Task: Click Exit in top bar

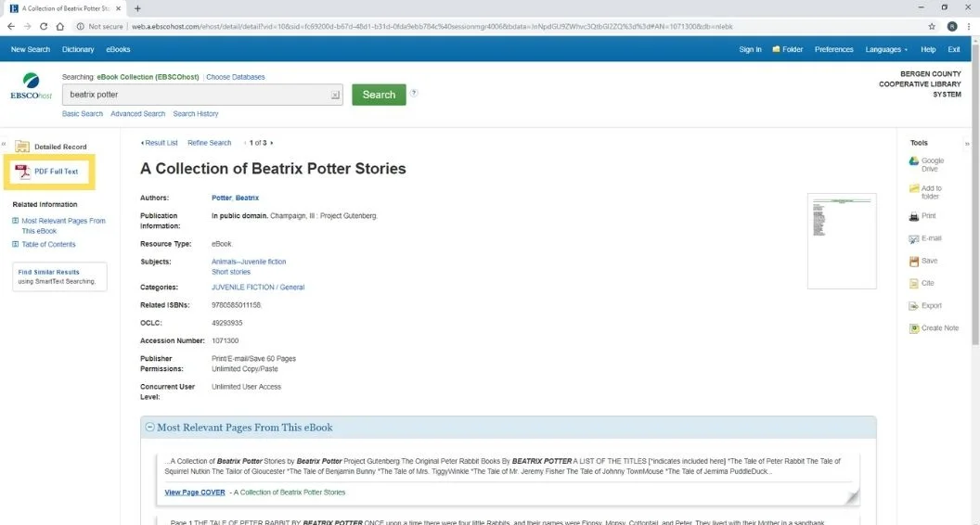Action: coord(954,49)
